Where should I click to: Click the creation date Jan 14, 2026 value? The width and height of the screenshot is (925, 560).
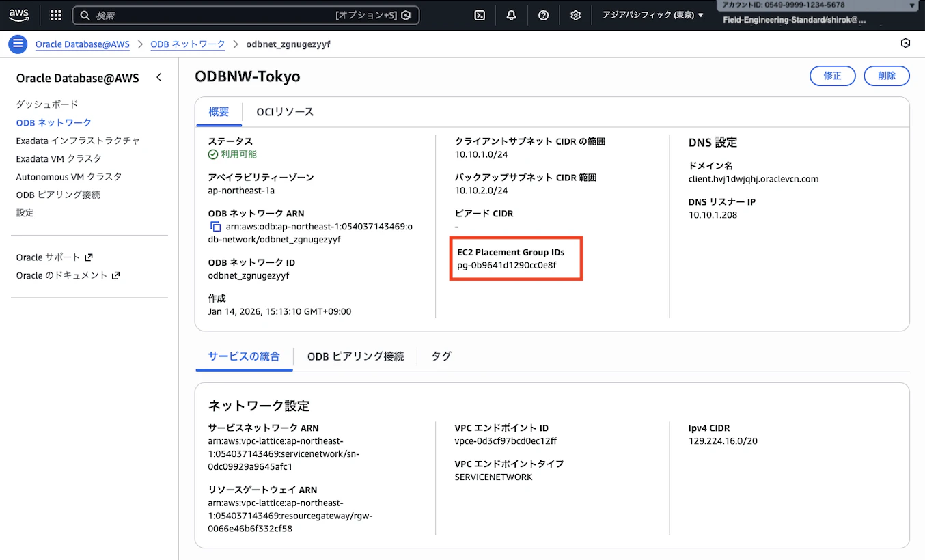pos(279,311)
